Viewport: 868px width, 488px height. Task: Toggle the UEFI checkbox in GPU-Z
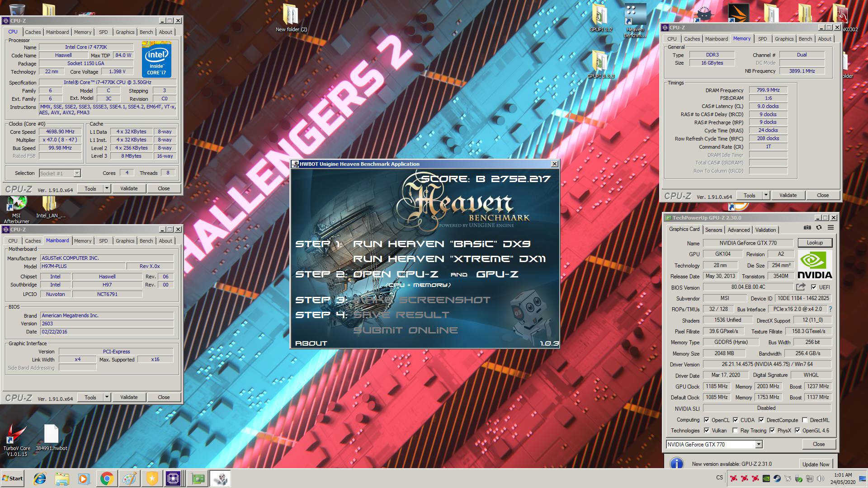click(813, 287)
